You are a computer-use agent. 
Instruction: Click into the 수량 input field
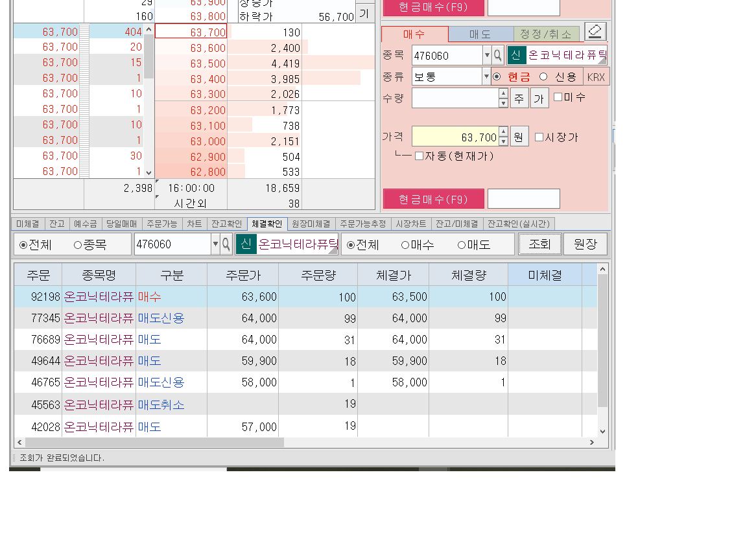(455, 99)
